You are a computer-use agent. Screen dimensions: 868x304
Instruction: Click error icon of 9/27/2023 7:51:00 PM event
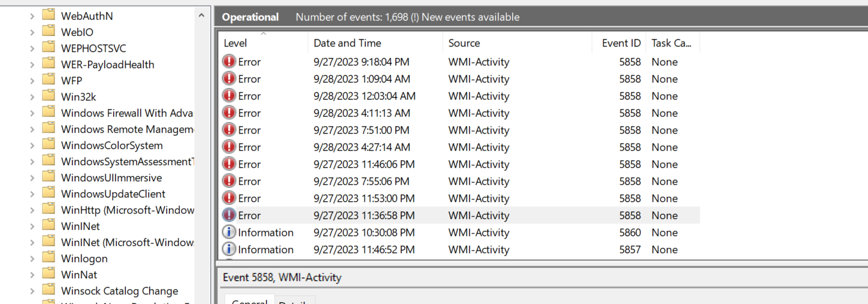click(x=229, y=130)
